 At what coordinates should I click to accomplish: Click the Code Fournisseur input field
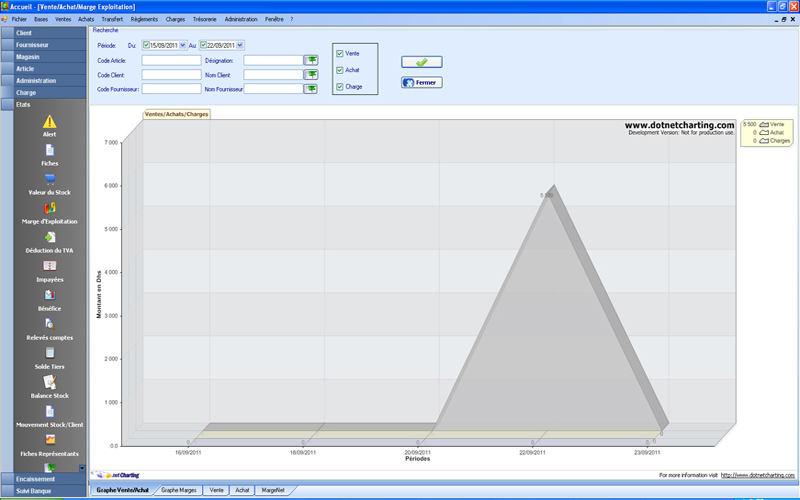[171, 89]
